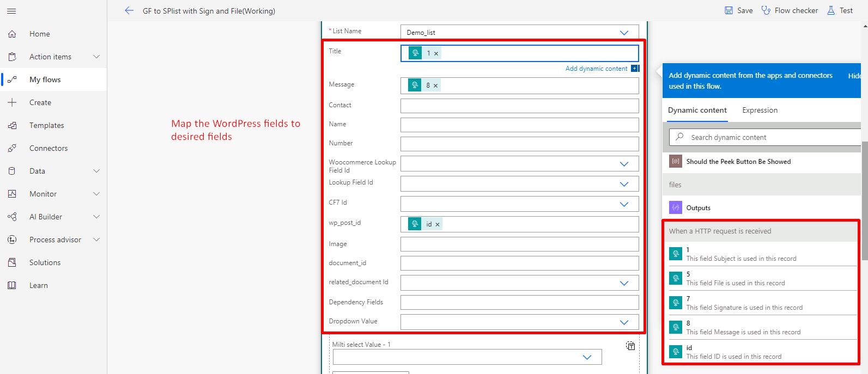Click the Flow checker button label
868x374 pixels.
tap(796, 10)
